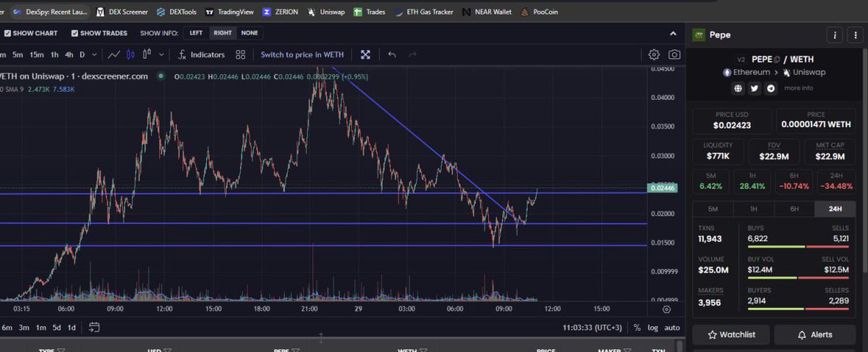This screenshot has height=352, width=868.
Task: Switch stats to the 5M tab
Action: (x=712, y=209)
